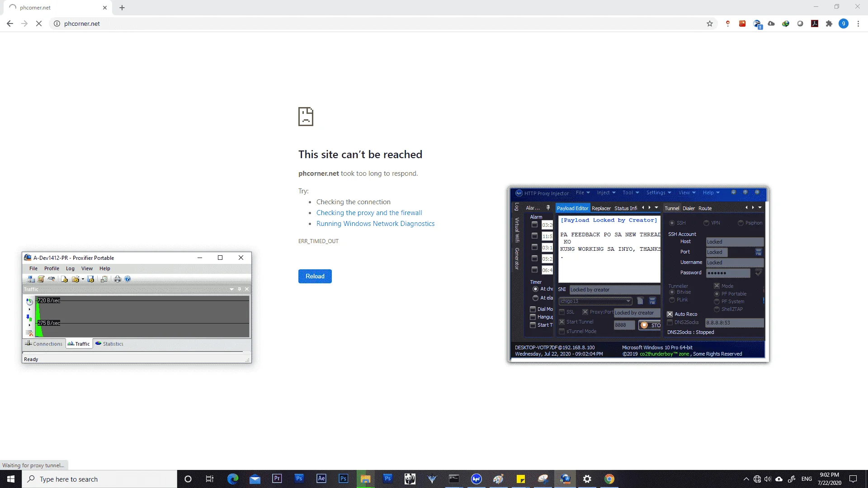Open Proxification Rules icon in Proxifier toolbar
Screen dimensions: 868x488
pos(41,279)
